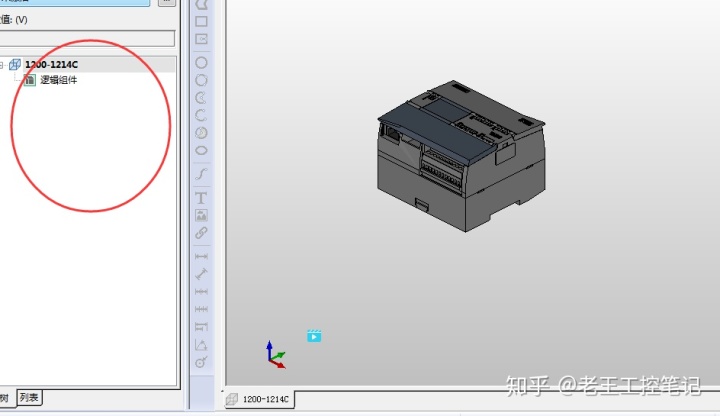This screenshot has height=416, width=720.
Task: Select the Circle through three points tool
Action: pos(202,80)
